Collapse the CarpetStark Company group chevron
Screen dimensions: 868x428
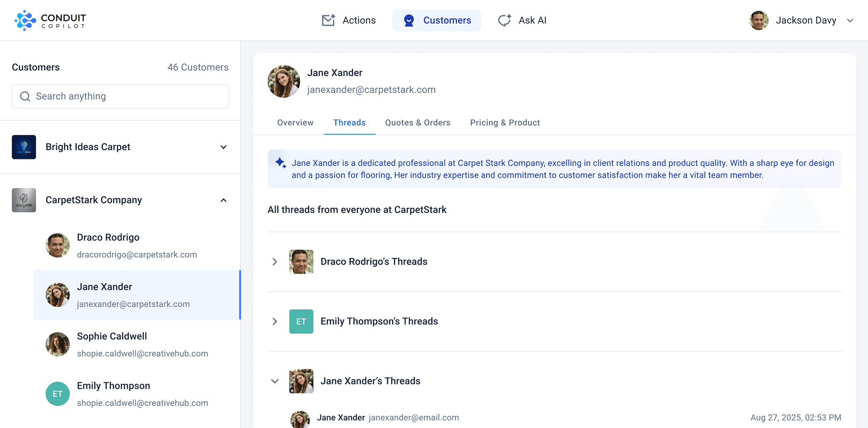pos(224,200)
